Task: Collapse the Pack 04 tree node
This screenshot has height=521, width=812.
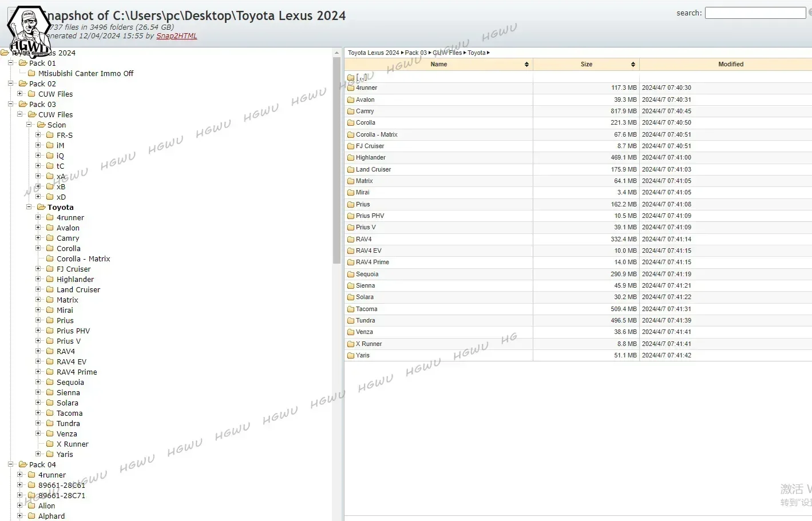Action: (x=11, y=464)
